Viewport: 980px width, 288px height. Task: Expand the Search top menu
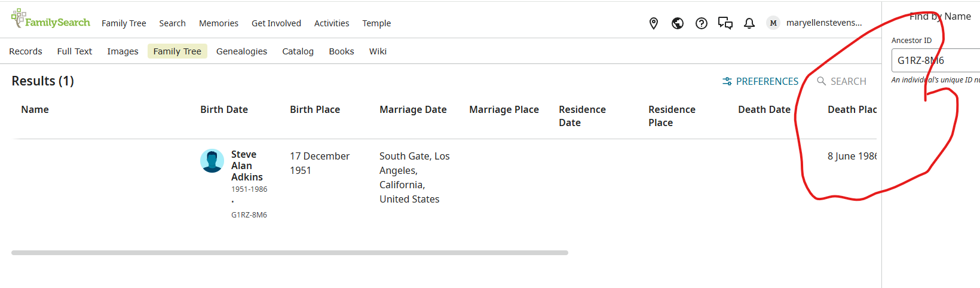point(172,23)
